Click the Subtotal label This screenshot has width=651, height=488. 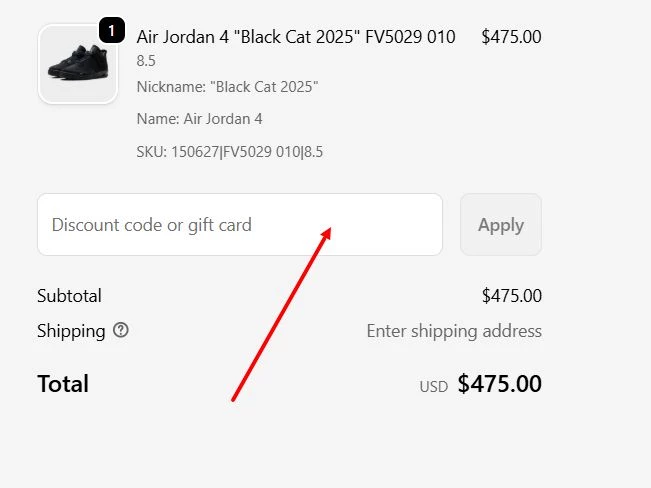tap(69, 296)
